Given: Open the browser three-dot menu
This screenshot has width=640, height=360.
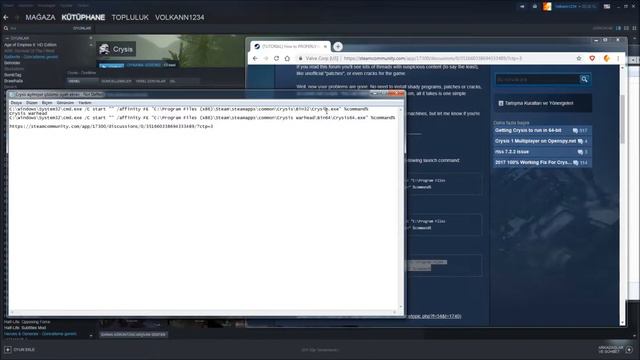Looking at the screenshot, I should [618, 59].
